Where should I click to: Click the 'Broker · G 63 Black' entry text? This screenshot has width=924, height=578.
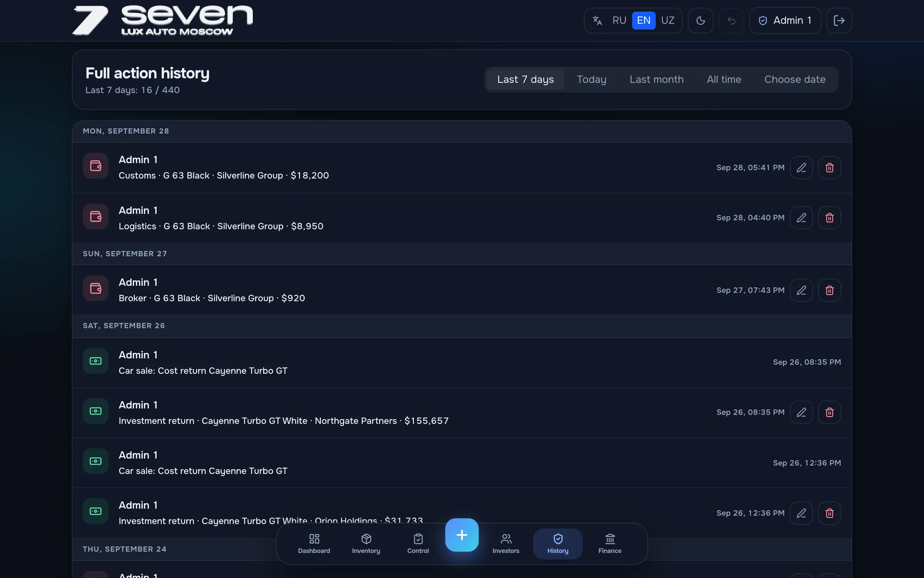212,298
